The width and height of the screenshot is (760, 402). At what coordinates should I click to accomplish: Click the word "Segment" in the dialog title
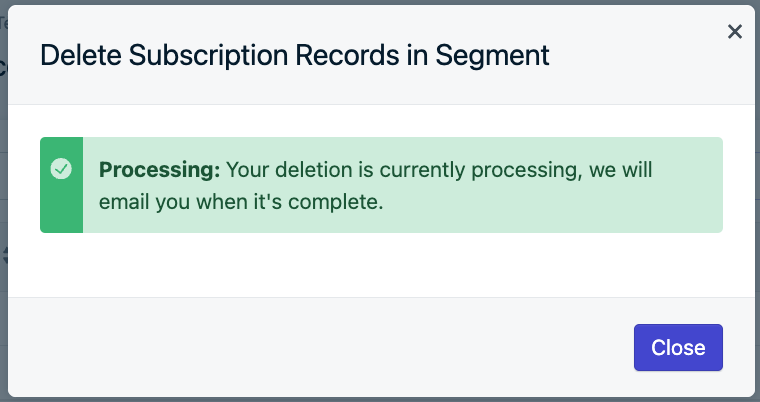point(500,55)
